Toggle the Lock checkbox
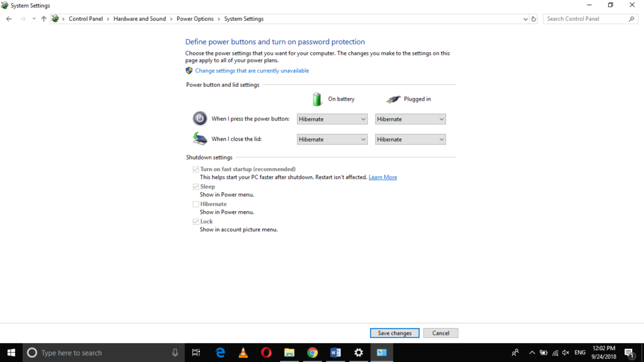The width and height of the screenshot is (644, 362). [196, 222]
